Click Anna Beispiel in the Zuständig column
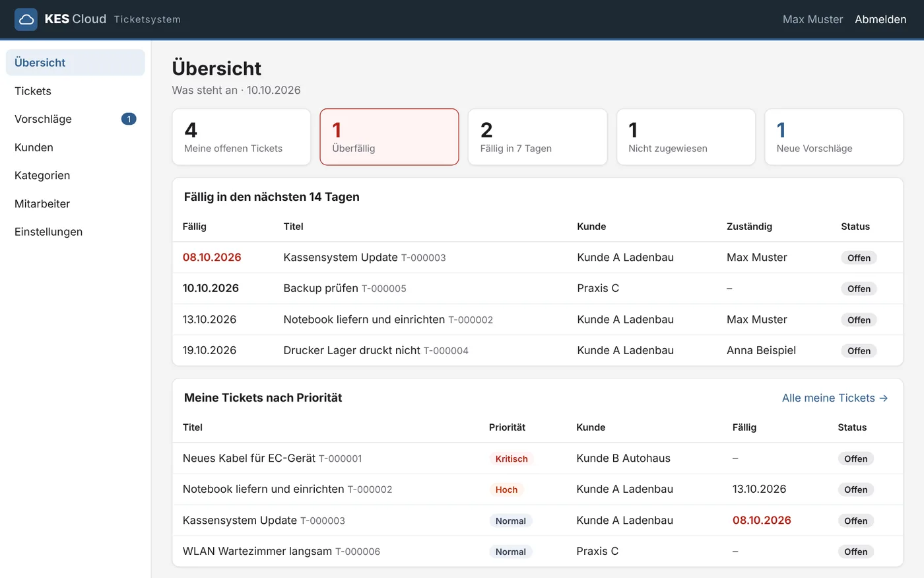Image resolution: width=924 pixels, height=578 pixels. pos(761,351)
